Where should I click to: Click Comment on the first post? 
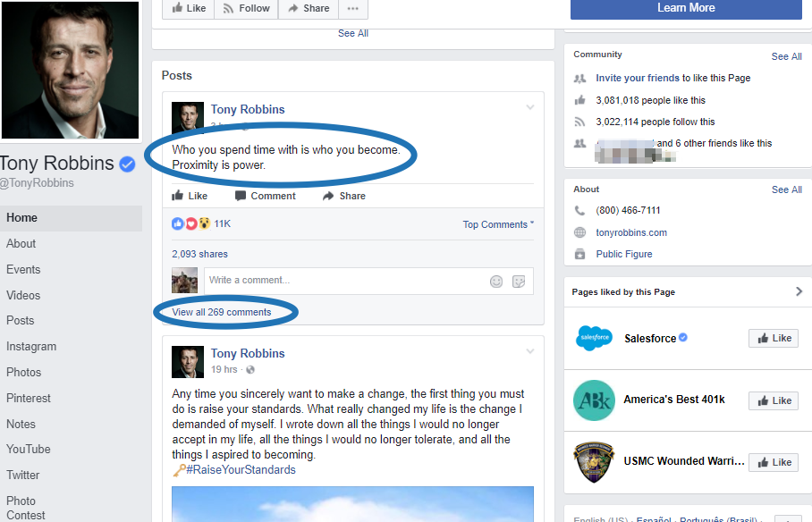(x=265, y=196)
